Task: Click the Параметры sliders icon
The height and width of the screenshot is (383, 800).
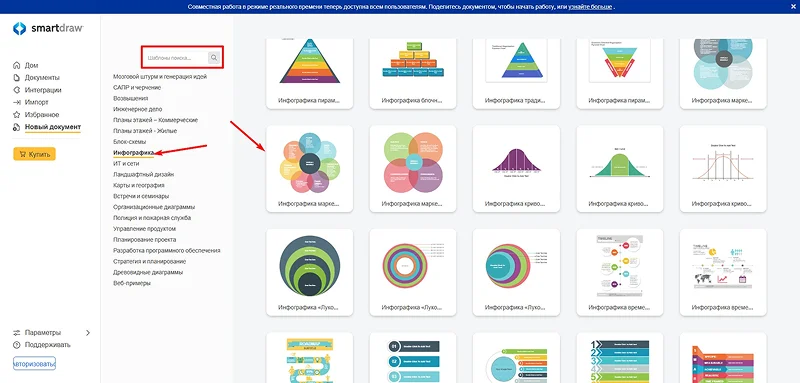Action: [16, 333]
